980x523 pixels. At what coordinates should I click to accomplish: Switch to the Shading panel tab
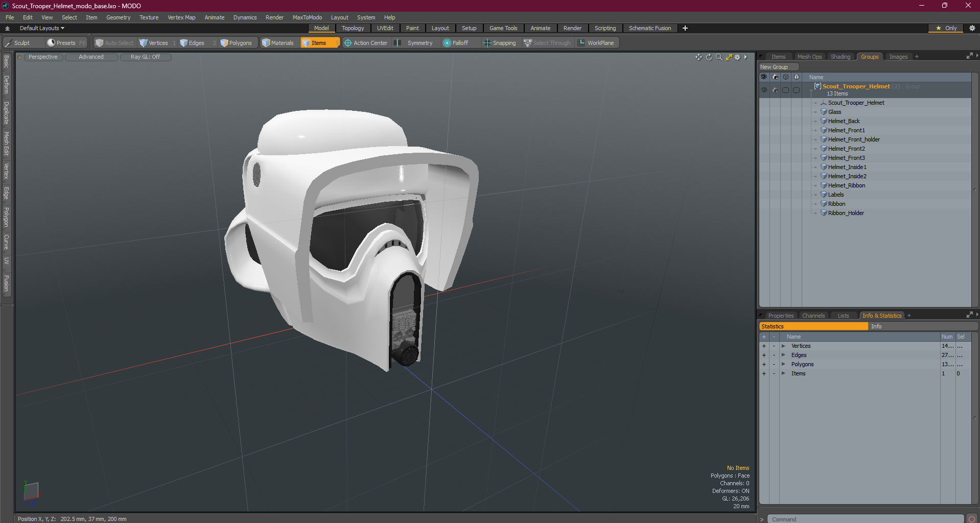(x=841, y=57)
